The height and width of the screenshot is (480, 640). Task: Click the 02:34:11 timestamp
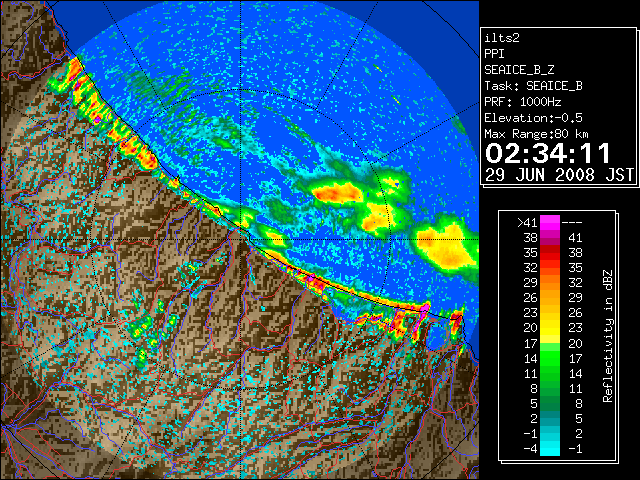pyautogui.click(x=548, y=153)
